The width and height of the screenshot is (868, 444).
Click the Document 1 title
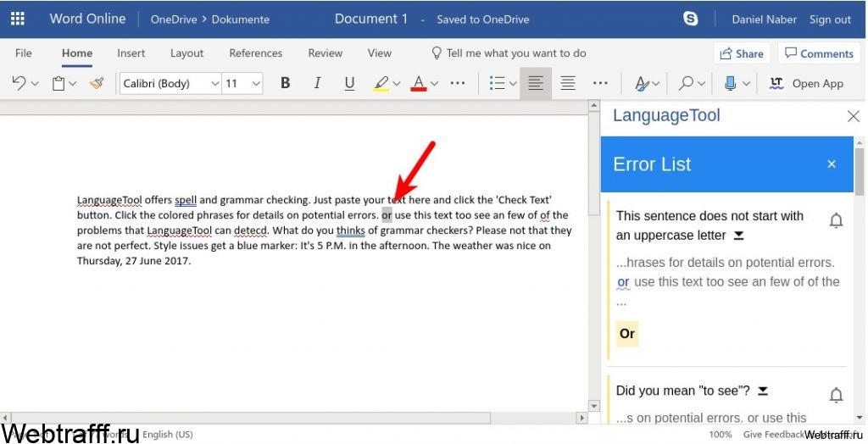371,19
